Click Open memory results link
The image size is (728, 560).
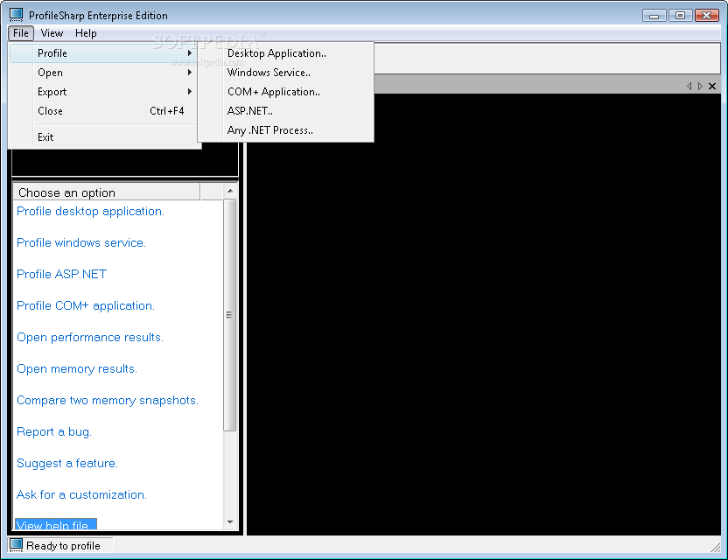[x=77, y=369]
